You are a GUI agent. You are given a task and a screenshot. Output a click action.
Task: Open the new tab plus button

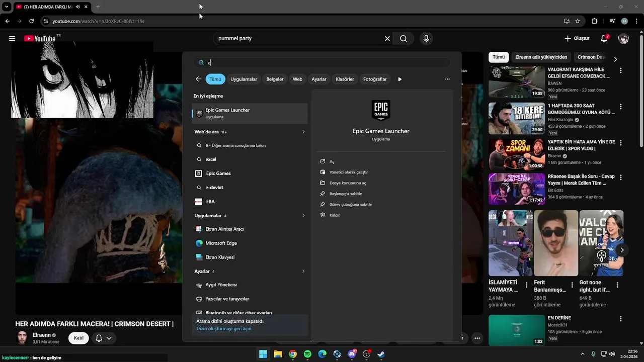click(x=98, y=7)
